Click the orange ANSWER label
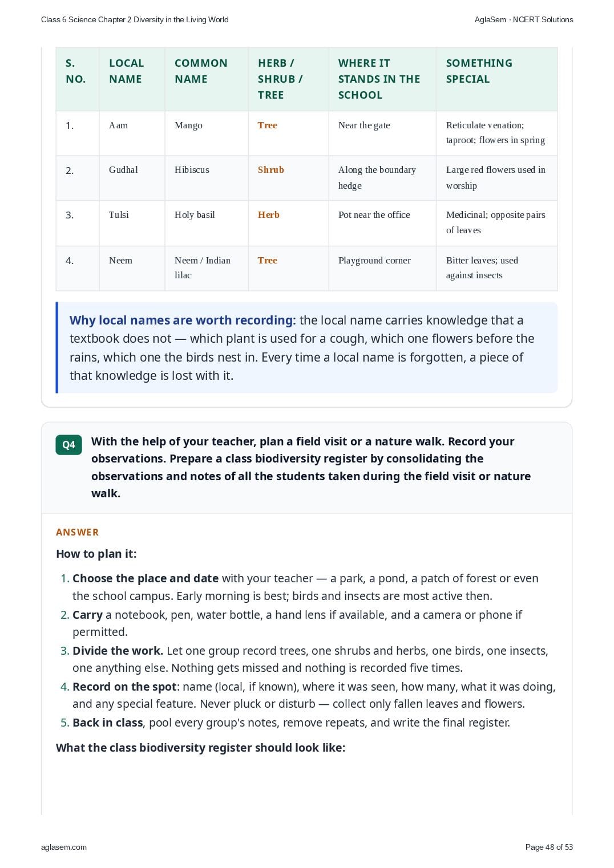 click(77, 532)
